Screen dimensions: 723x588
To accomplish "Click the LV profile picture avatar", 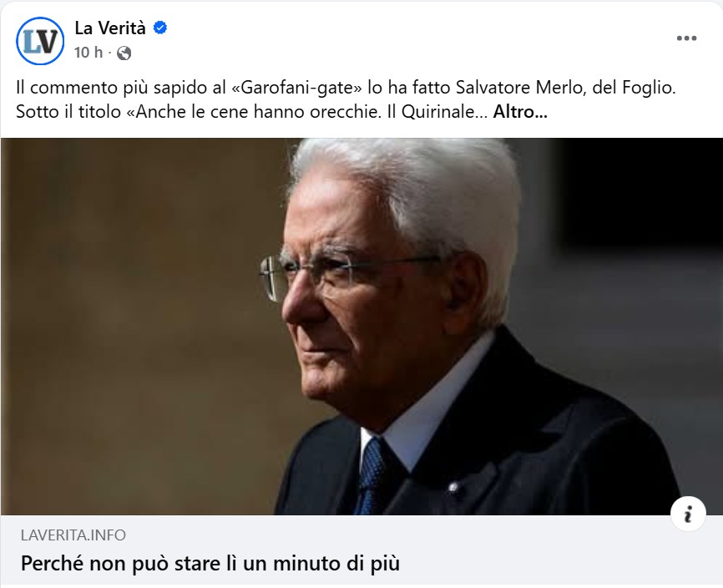I will [x=40, y=41].
